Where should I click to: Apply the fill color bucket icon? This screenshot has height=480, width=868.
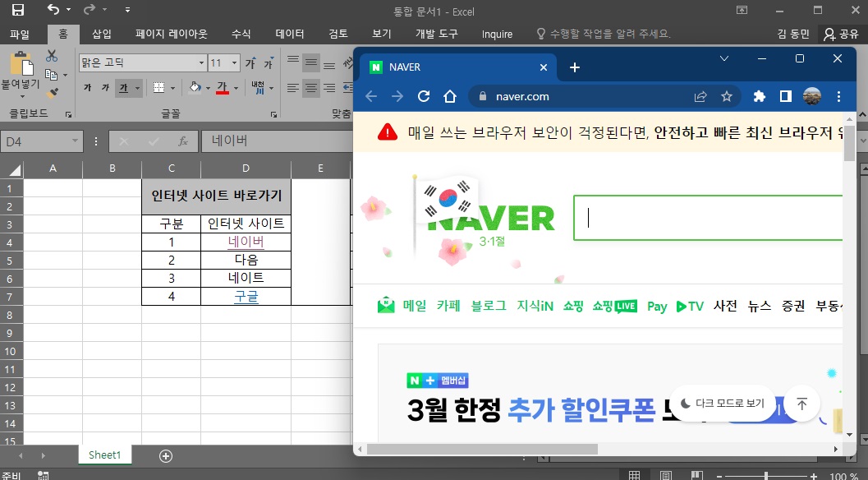tap(195, 88)
